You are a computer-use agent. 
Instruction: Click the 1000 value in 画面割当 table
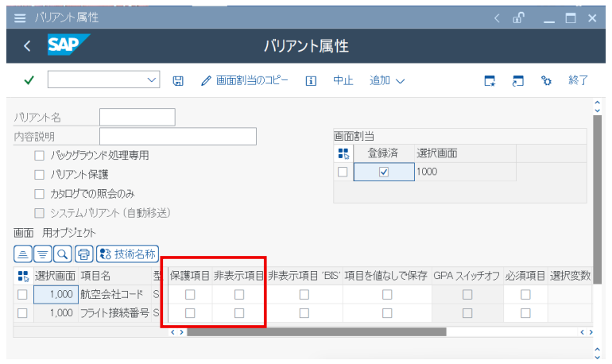427,172
